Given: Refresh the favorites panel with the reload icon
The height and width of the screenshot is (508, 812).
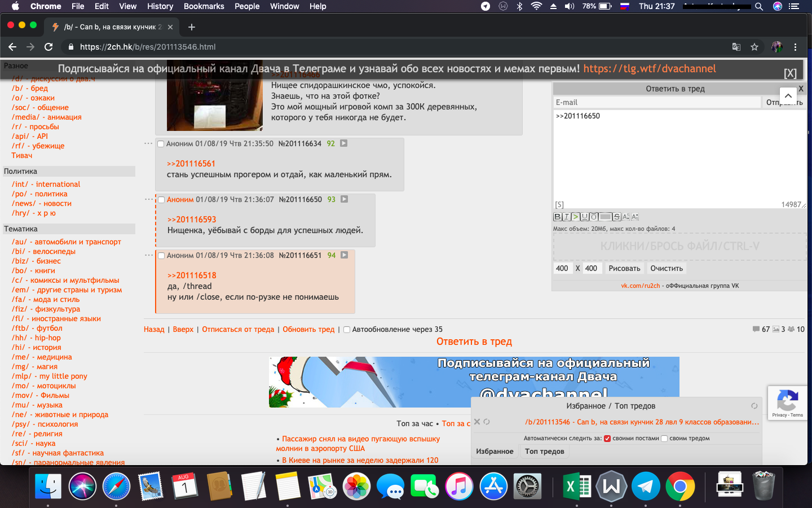Looking at the screenshot, I should point(754,406).
